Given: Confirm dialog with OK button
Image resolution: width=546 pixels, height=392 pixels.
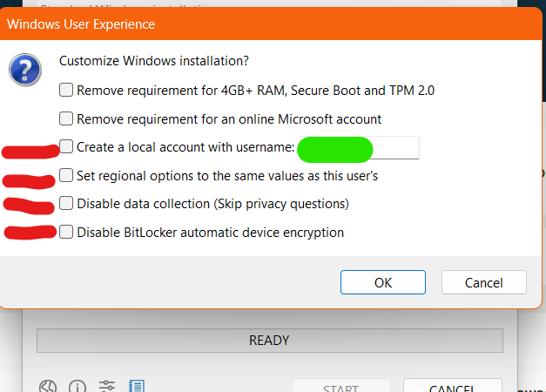Looking at the screenshot, I should [383, 283].
